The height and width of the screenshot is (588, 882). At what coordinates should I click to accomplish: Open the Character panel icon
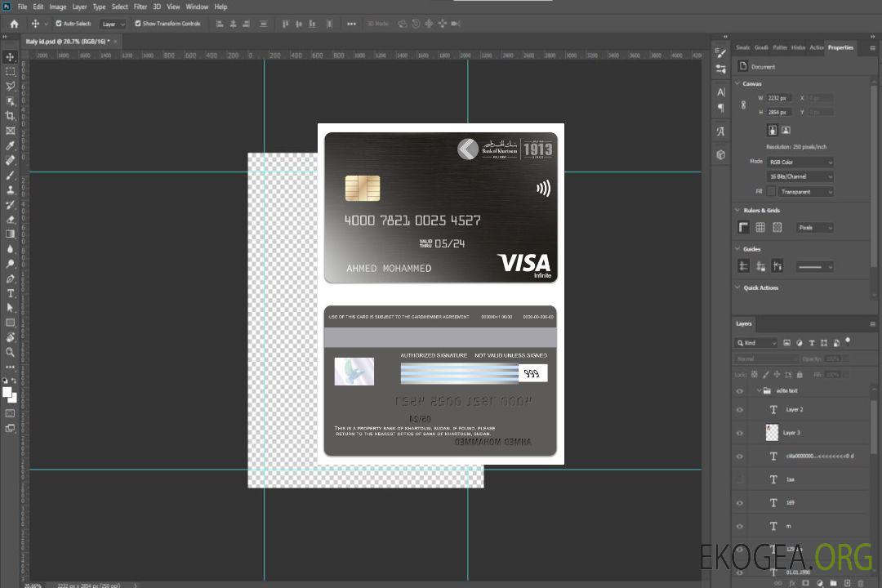(721, 92)
